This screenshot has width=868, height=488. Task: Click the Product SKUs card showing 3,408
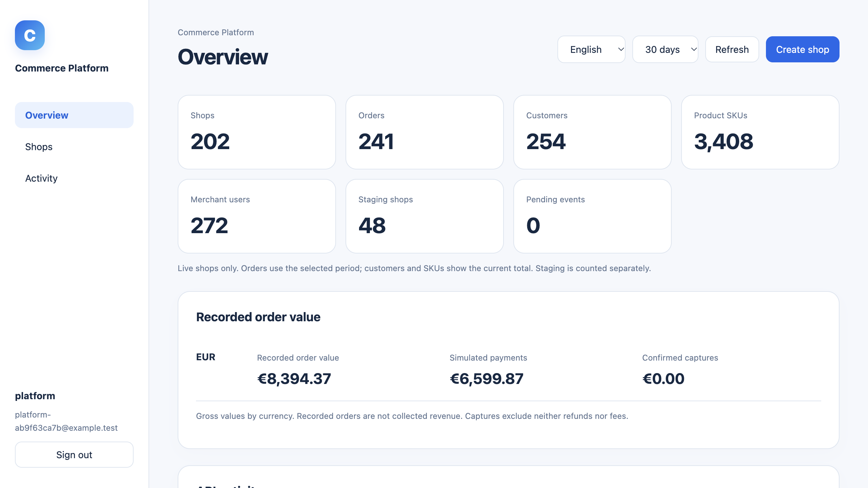click(760, 132)
